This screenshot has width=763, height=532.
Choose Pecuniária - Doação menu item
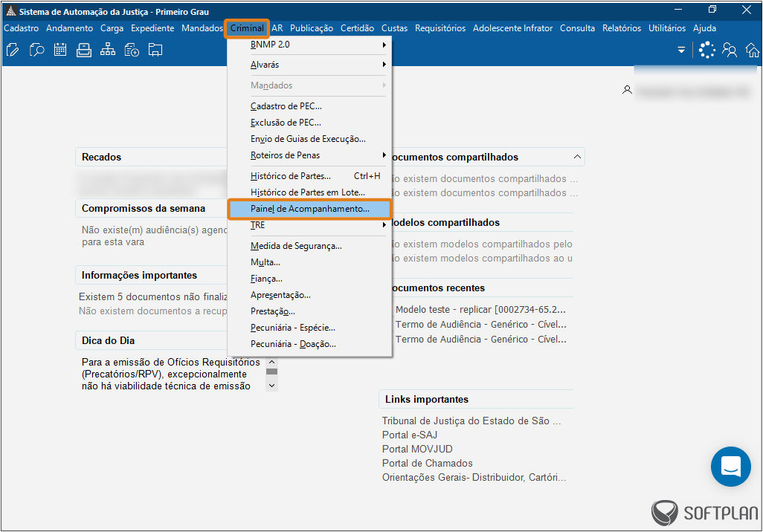pos(309,344)
